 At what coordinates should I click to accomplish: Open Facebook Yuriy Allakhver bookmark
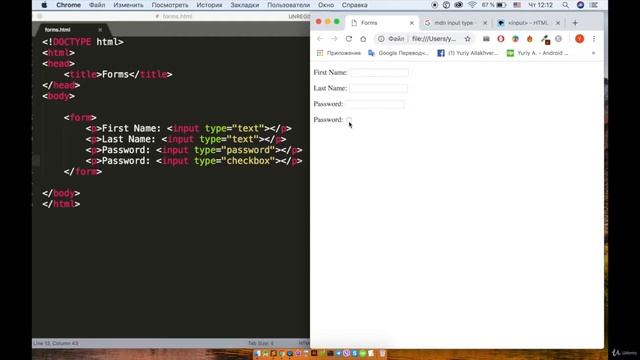[468, 53]
